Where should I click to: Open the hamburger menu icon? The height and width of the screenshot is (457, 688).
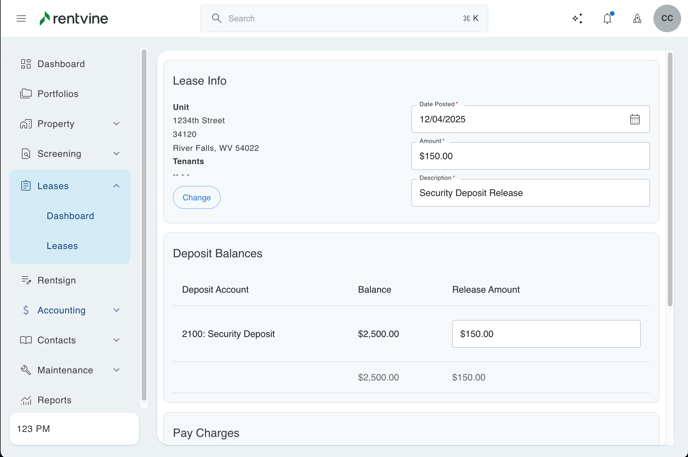[x=21, y=18]
